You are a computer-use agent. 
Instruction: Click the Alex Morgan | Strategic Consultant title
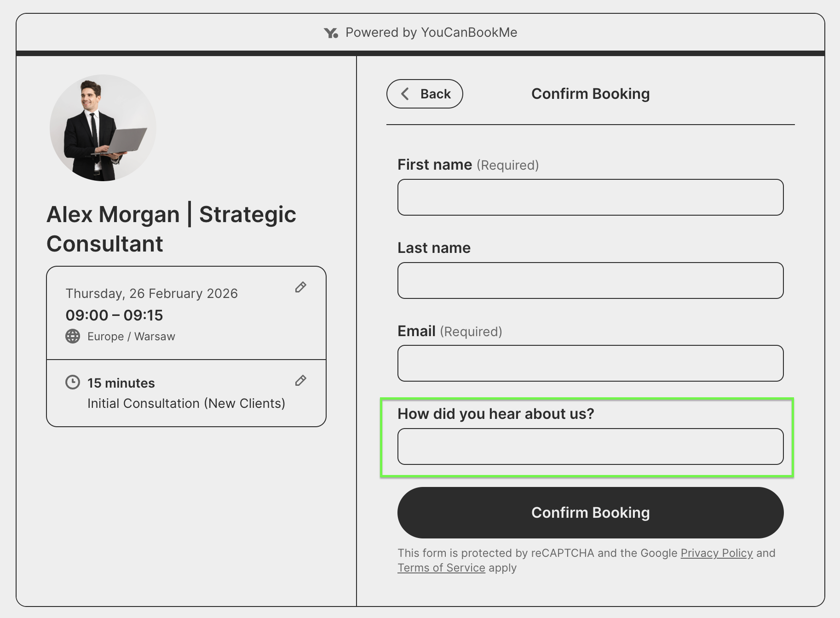pos(172,229)
